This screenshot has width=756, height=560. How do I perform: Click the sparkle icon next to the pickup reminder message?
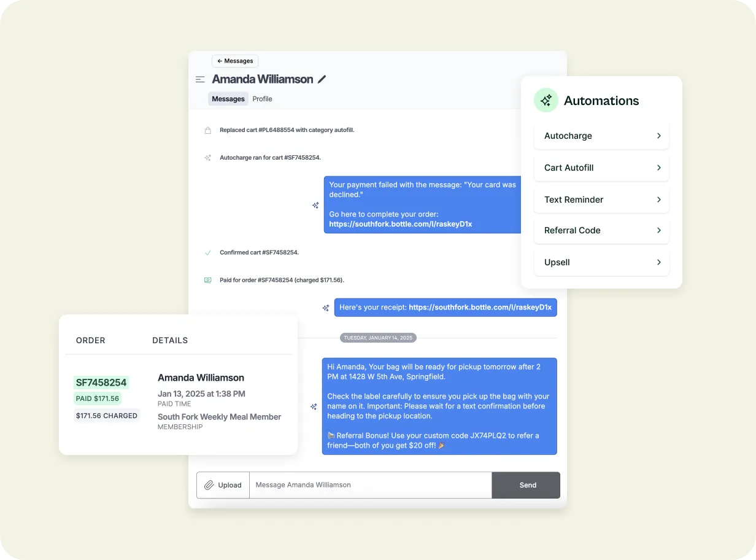315,406
